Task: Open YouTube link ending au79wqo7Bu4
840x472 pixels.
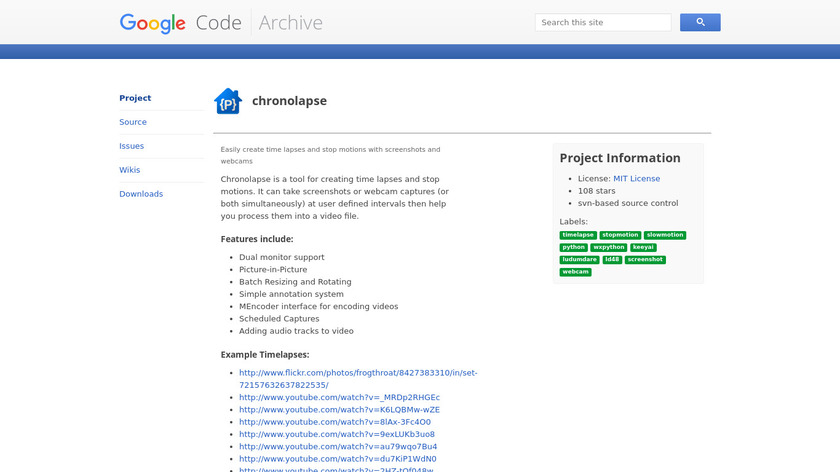Action: coord(338,447)
